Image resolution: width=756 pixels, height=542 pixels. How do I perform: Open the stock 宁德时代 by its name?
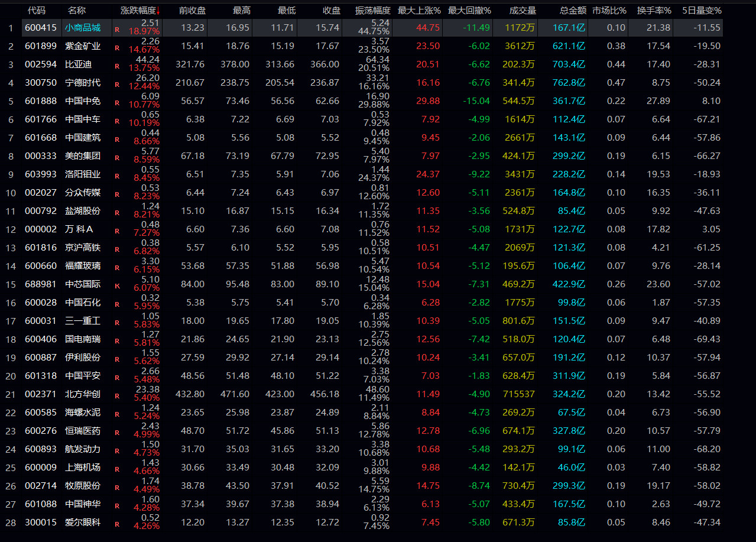(x=83, y=83)
